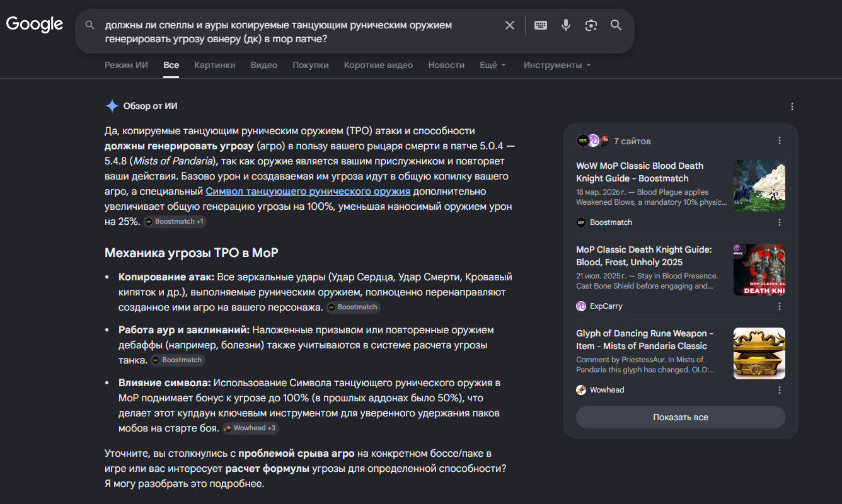The width and height of the screenshot is (842, 504).
Task: Open WoW MoP Classic Blood Death Knight Guide
Action: pyautogui.click(x=640, y=172)
